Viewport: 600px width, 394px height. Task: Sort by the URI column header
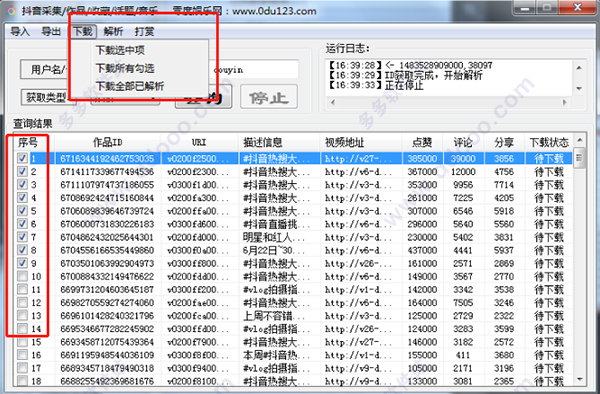199,143
